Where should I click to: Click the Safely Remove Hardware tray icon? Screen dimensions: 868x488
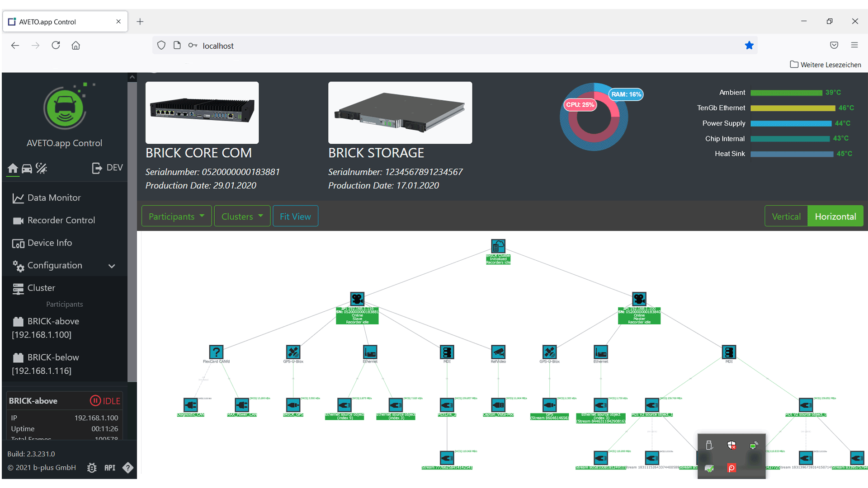coord(709,446)
